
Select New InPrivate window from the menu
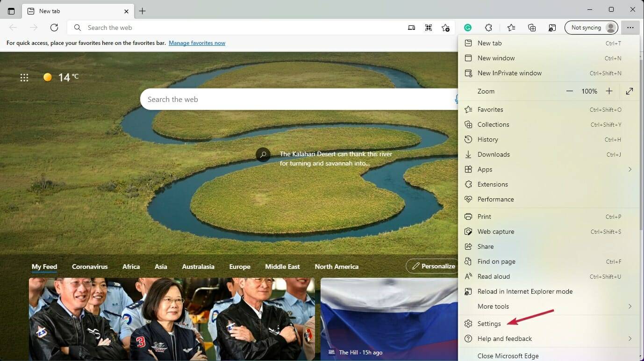click(x=509, y=73)
